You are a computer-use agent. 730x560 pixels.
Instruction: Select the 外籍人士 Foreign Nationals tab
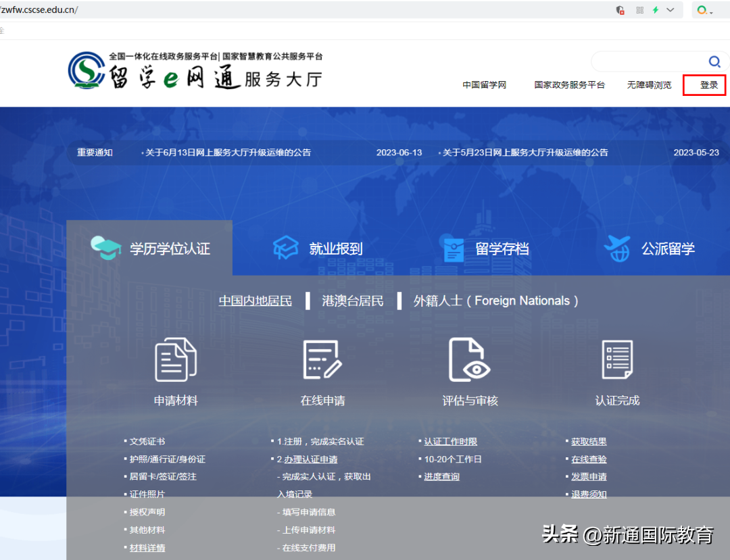(495, 301)
